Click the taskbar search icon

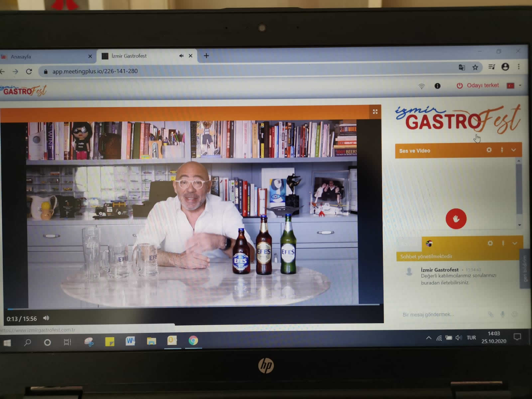[x=28, y=342]
